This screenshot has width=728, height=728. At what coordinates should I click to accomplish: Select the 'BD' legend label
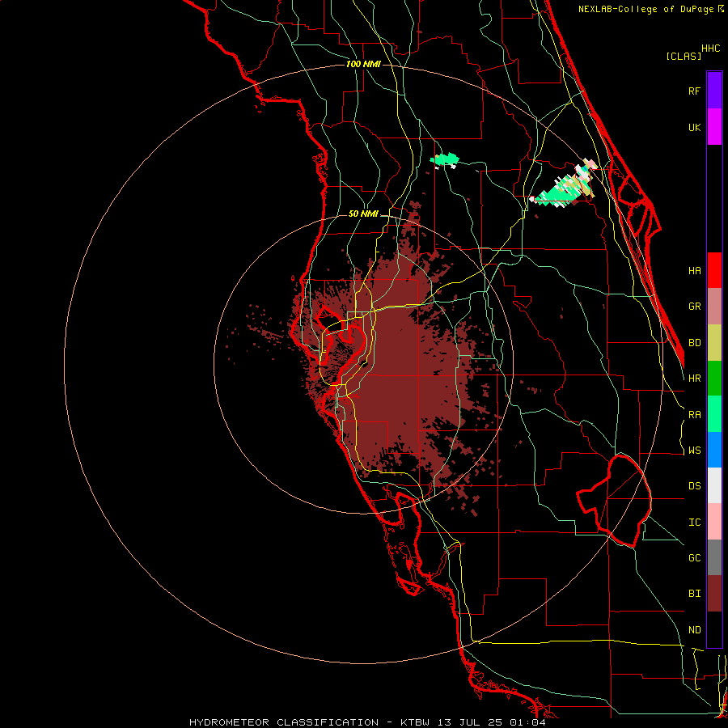[x=694, y=343]
